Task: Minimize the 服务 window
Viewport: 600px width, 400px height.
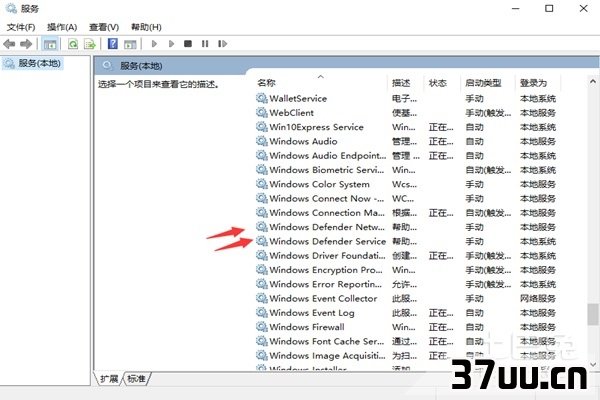Action: (x=516, y=8)
